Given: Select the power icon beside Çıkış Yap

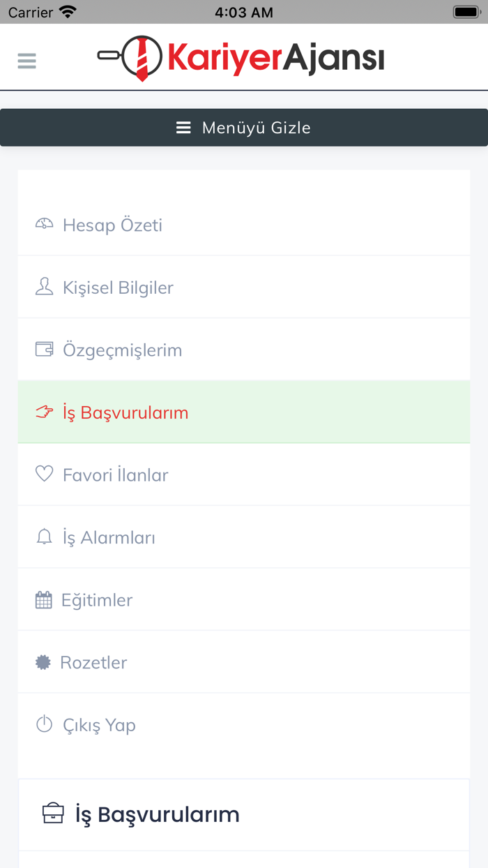Looking at the screenshot, I should [x=44, y=724].
